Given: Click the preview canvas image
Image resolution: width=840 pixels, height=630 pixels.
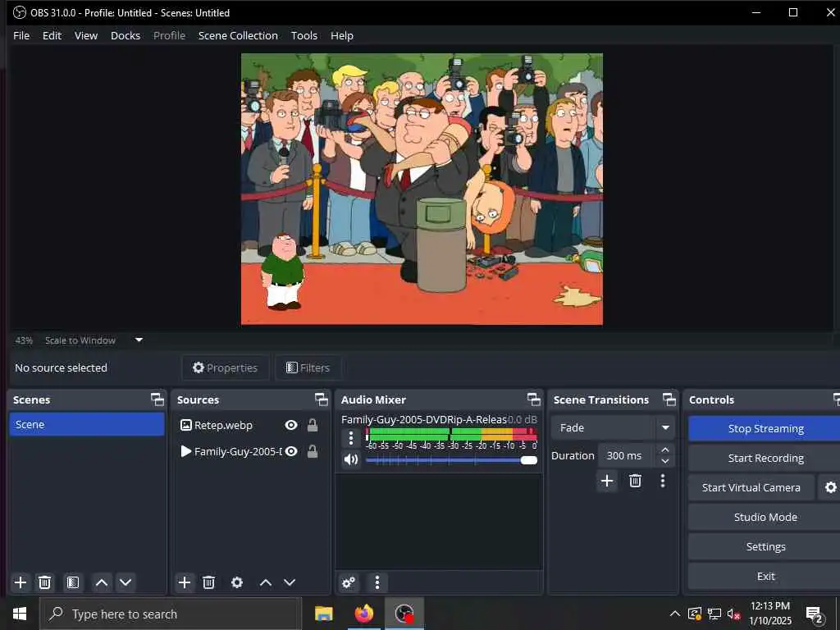Looking at the screenshot, I should (x=422, y=189).
